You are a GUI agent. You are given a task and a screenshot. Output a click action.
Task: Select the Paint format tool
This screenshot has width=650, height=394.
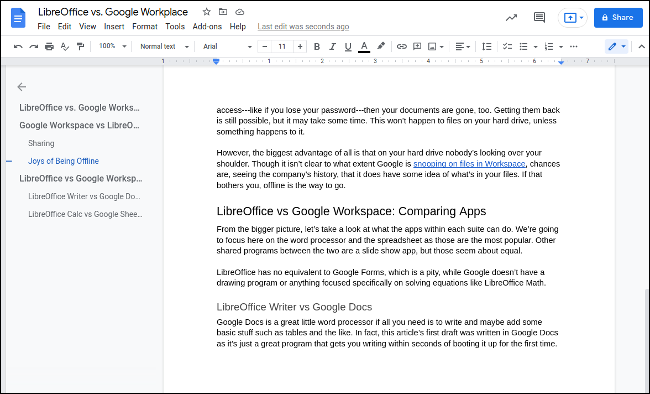pos(80,46)
